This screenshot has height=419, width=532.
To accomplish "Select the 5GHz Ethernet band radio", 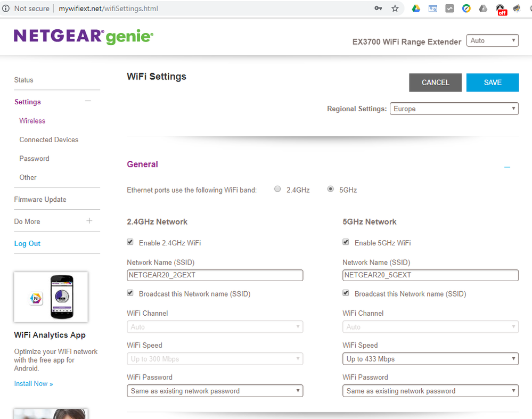I will click(x=331, y=189).
